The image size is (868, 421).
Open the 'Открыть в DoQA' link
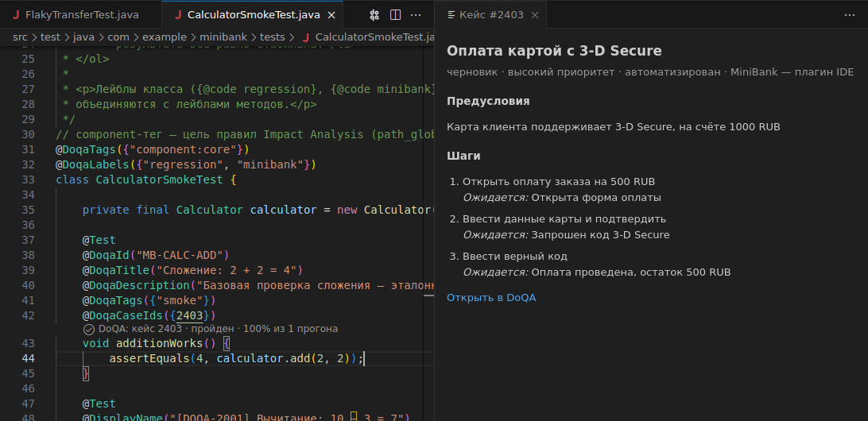(491, 298)
